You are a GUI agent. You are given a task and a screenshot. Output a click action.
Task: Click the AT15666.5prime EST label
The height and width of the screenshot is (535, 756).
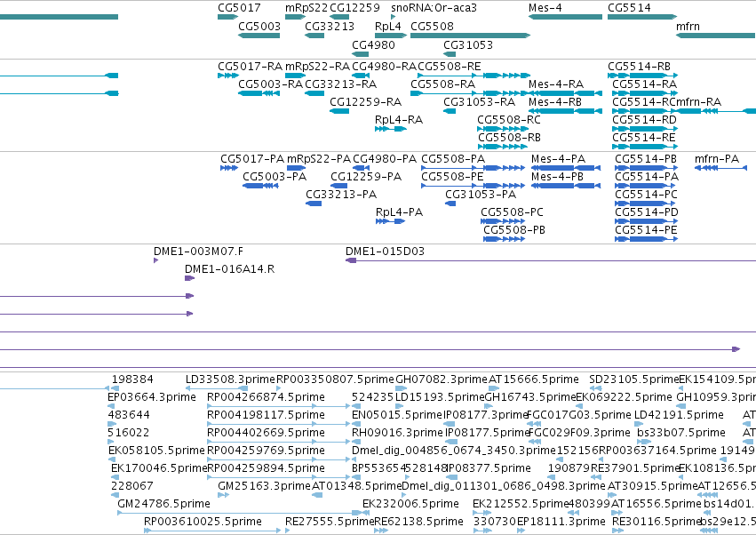pyautogui.click(x=534, y=379)
